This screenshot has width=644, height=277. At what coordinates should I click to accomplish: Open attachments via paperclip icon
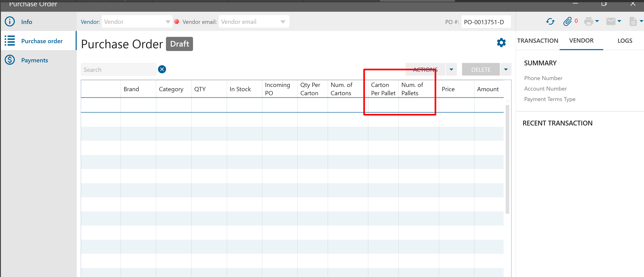coord(567,22)
